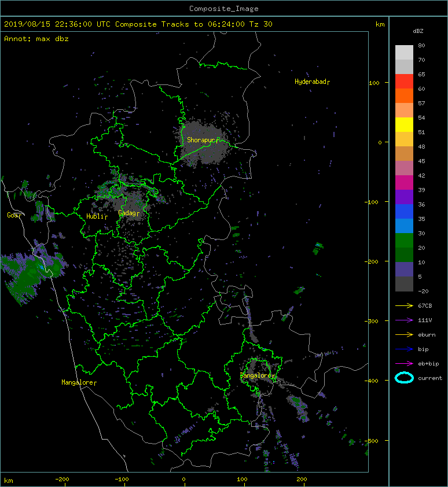Image resolution: width=448 pixels, height=487 pixels.
Task: Click the red 60-65 dBZ color swatch
Action: click(x=404, y=82)
